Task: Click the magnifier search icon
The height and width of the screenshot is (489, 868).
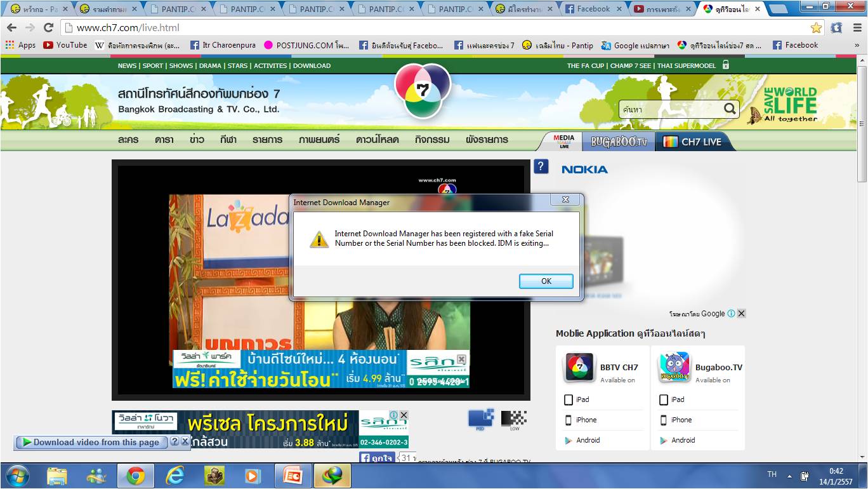Action: point(730,109)
